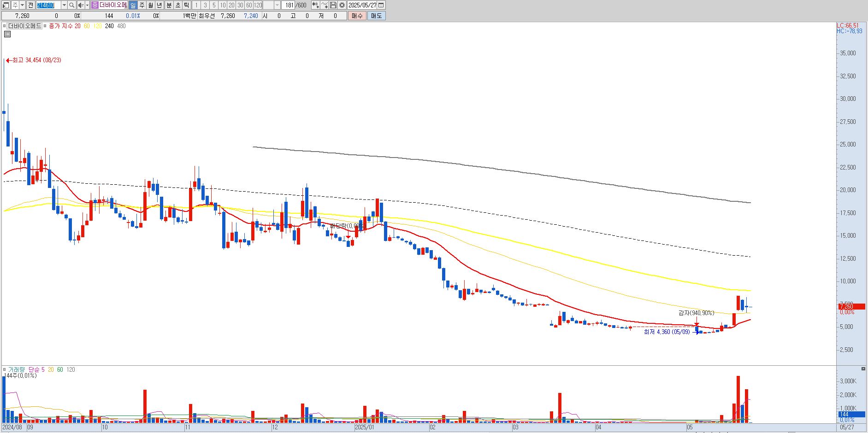Open chart settings gear icon

tap(342, 5)
